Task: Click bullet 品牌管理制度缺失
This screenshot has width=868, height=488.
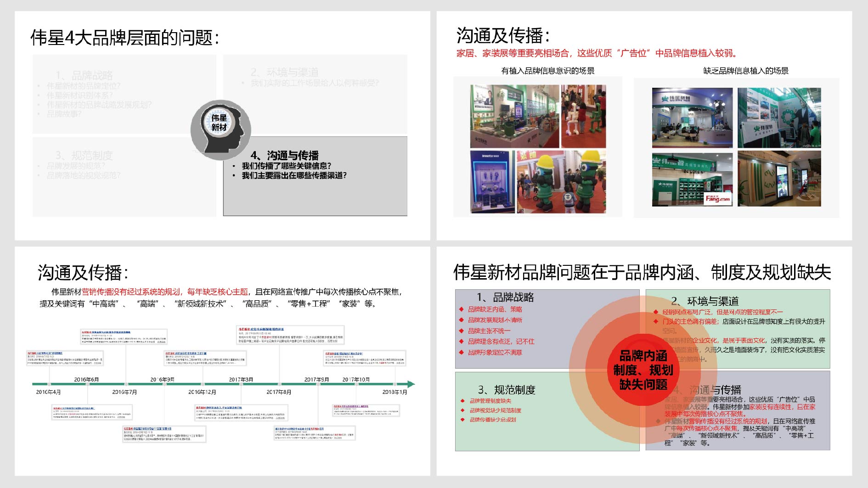Action: tap(490, 401)
